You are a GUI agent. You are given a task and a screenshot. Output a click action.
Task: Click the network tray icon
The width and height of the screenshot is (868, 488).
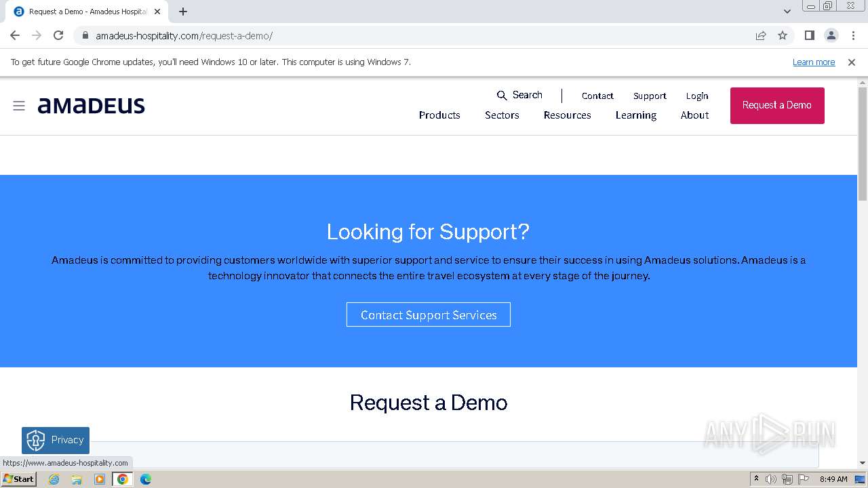pyautogui.click(x=787, y=479)
